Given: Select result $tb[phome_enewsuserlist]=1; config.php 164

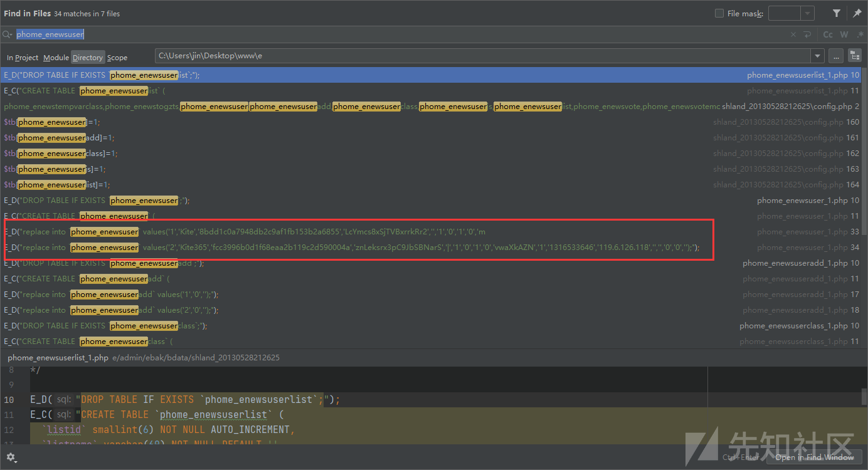Looking at the screenshot, I should tap(431, 185).
